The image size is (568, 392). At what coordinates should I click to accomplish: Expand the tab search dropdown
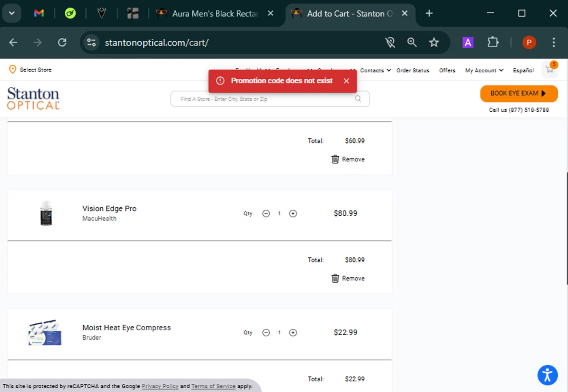[x=12, y=13]
